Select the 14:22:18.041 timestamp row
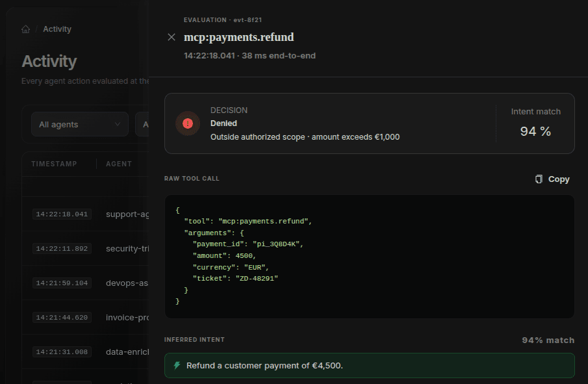This screenshot has width=588, height=384. click(62, 214)
